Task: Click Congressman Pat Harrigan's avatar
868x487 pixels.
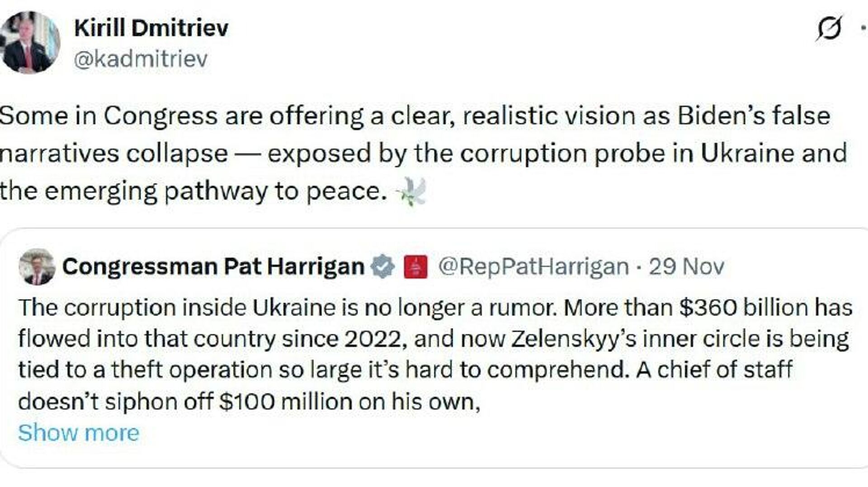Action: (37, 267)
